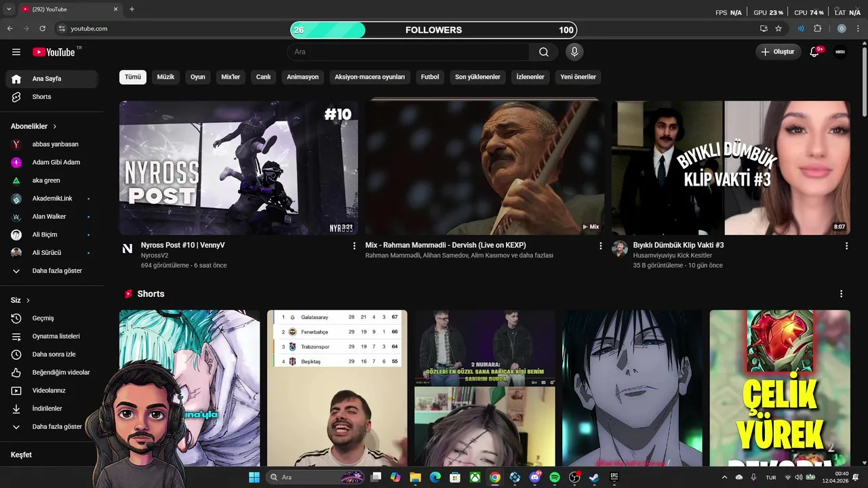
Task: Open Nyross Post #10 video thumbnail
Action: click(x=239, y=167)
